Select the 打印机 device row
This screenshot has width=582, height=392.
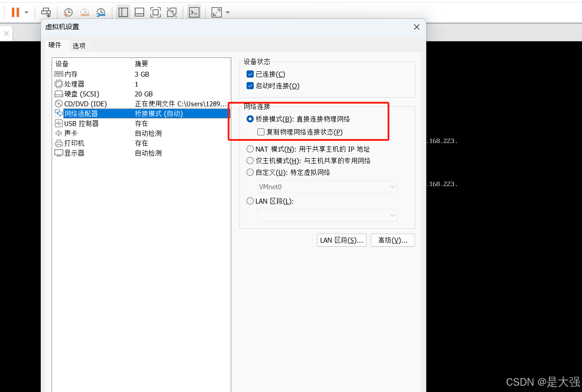click(x=141, y=143)
